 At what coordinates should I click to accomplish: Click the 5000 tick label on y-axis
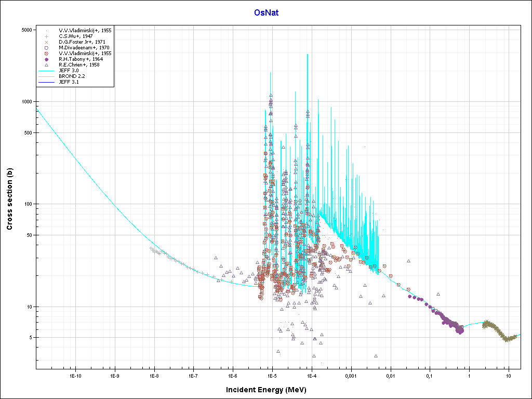[26, 30]
